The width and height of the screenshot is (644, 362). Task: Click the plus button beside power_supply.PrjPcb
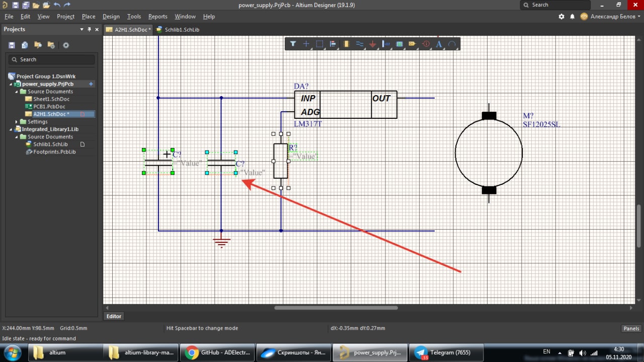(x=91, y=84)
